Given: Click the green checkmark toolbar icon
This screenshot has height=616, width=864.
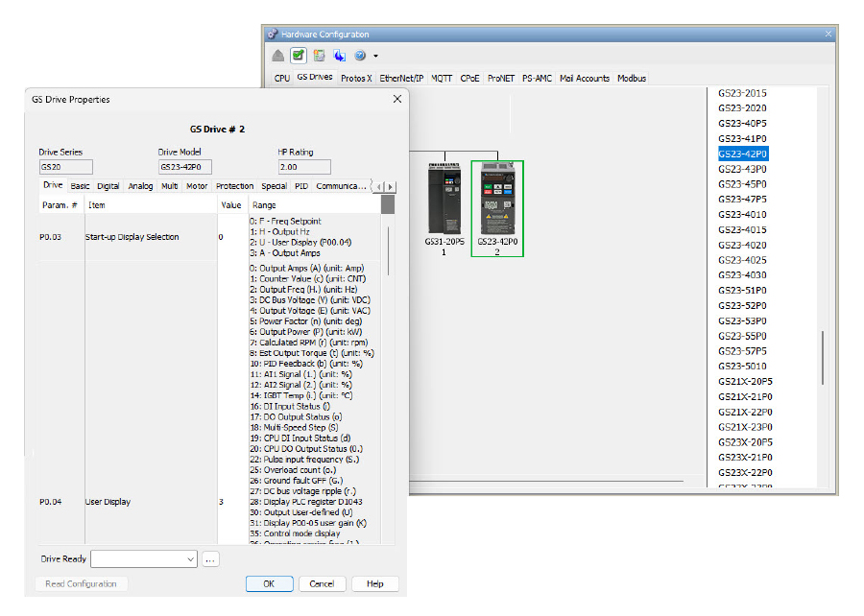Looking at the screenshot, I should [299, 56].
